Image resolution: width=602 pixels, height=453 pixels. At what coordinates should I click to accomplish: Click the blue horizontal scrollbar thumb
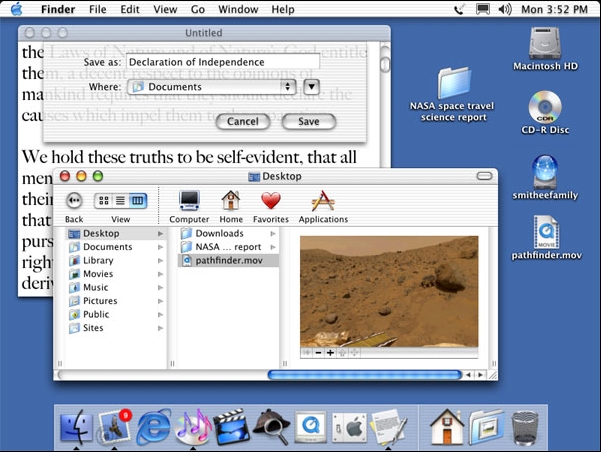pos(364,375)
